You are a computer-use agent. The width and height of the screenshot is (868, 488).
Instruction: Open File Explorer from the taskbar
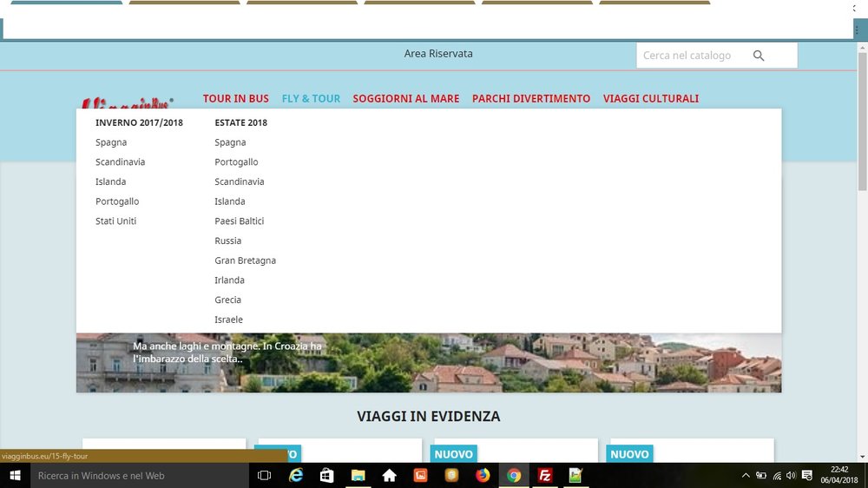[x=358, y=475]
